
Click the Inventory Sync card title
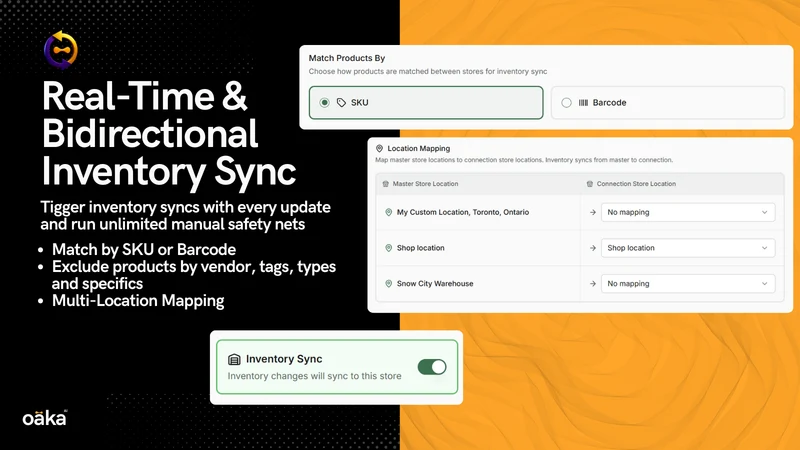[x=284, y=359]
